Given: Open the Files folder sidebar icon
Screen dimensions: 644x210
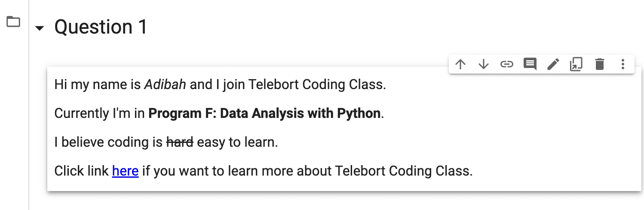Looking at the screenshot, I should 13,21.
